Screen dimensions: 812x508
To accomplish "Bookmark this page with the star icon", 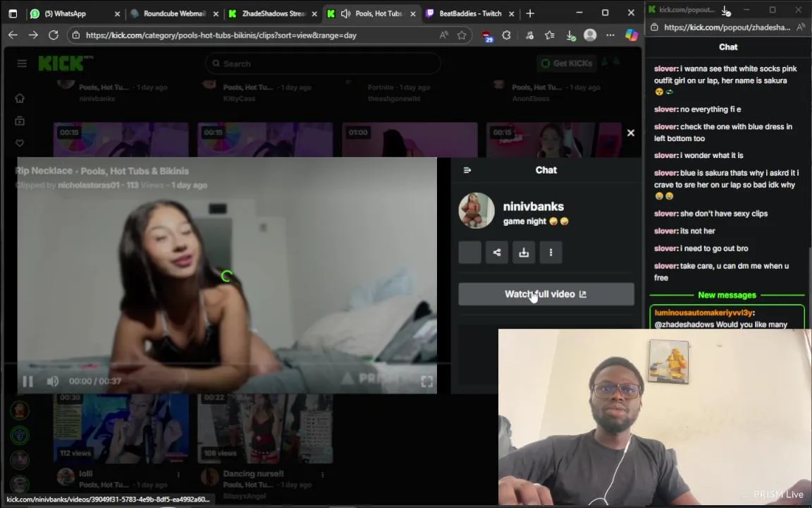I will click(462, 35).
